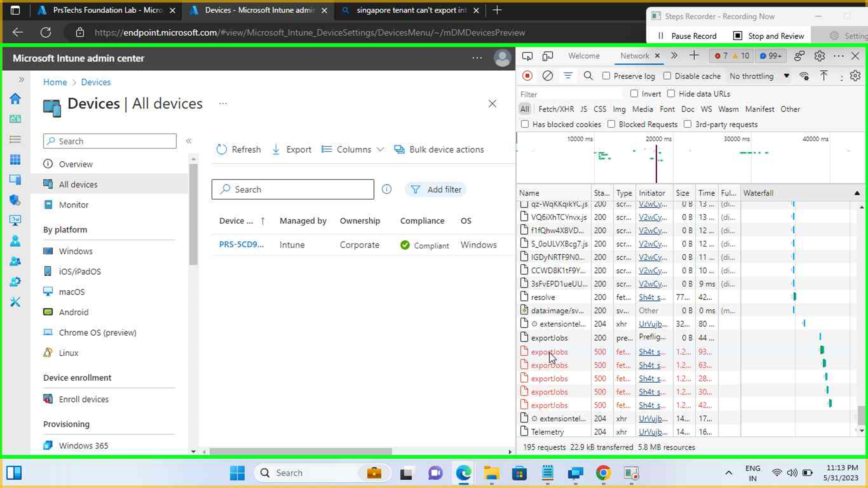Stop recording network log
The width and height of the screenshot is (868, 488).
pos(527,76)
